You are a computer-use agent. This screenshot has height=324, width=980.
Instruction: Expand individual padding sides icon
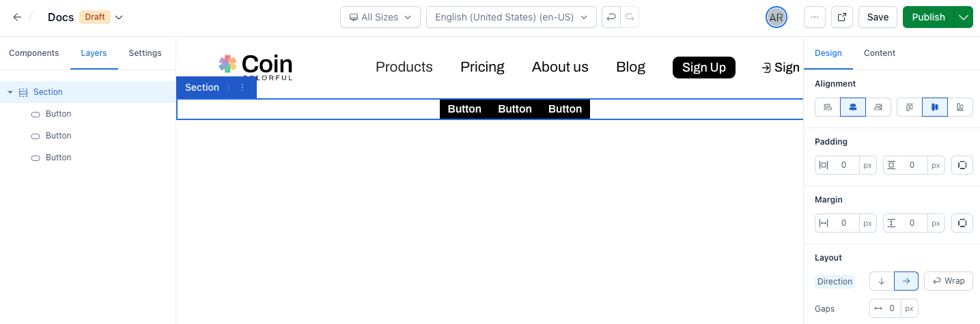(962, 165)
